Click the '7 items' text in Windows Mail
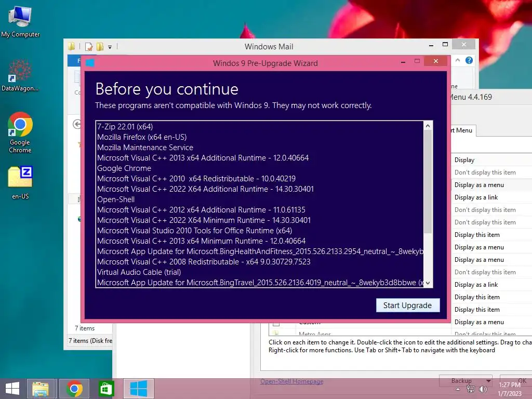Image resolution: width=532 pixels, height=399 pixels. (85, 328)
